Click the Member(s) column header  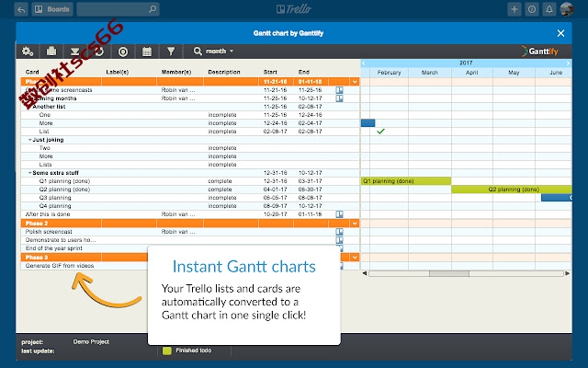176,72
